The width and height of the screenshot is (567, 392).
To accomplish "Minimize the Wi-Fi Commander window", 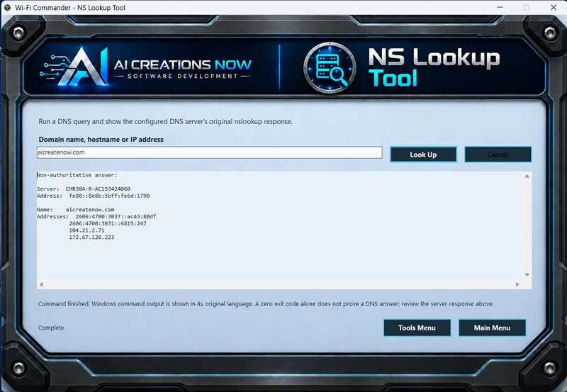I will pos(500,7).
